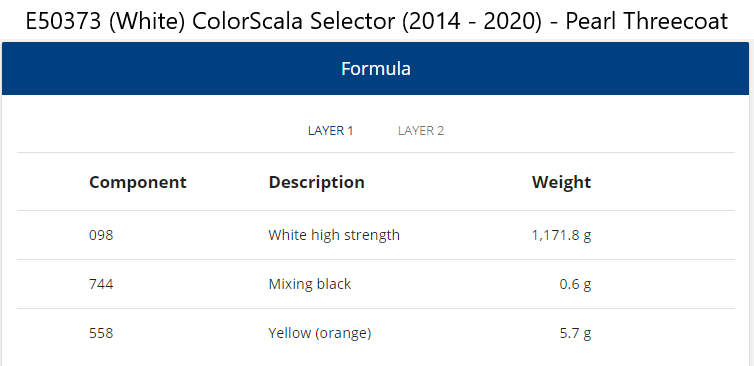Select component 098 cell

(x=101, y=235)
